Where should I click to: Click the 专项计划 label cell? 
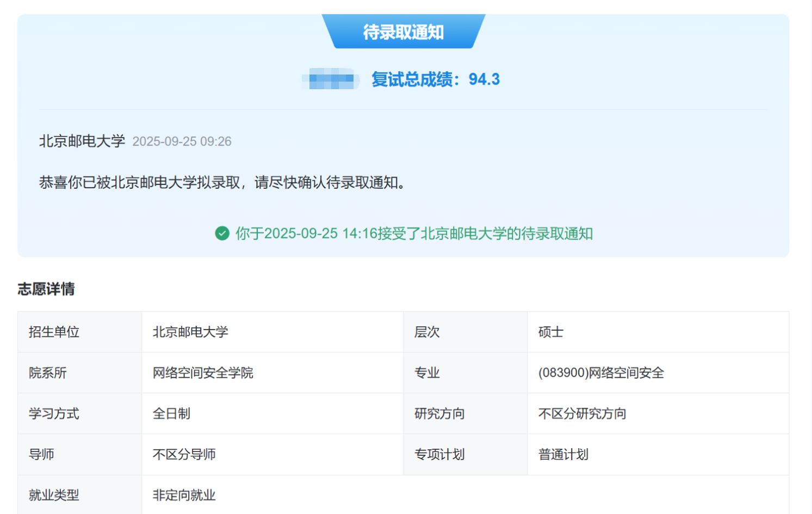click(x=466, y=454)
